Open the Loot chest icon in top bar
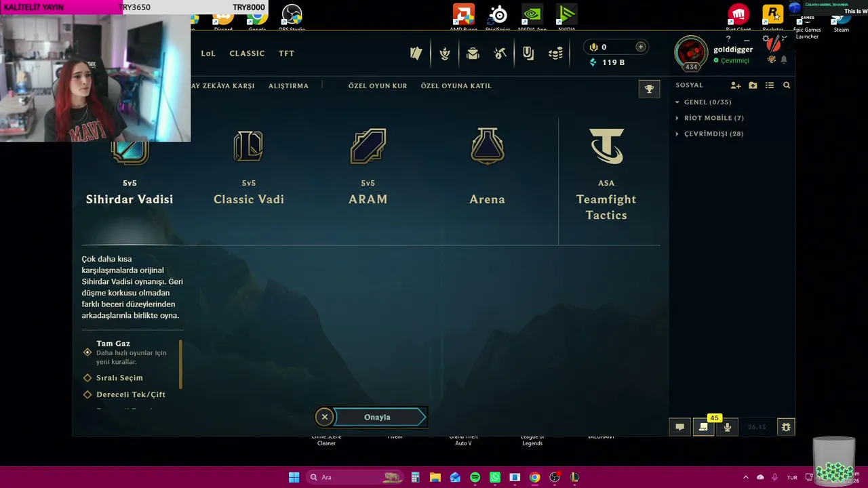Screen dimensions: 868x488 coord(473,54)
